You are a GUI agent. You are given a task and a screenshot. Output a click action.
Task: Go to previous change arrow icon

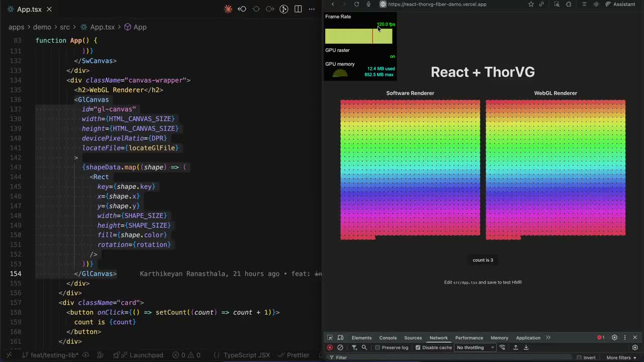(242, 9)
